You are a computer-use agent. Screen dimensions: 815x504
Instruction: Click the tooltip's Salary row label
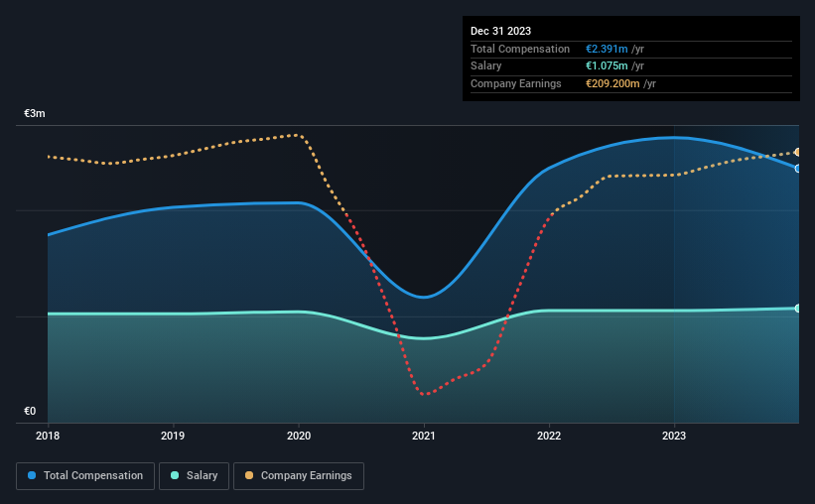[486, 66]
